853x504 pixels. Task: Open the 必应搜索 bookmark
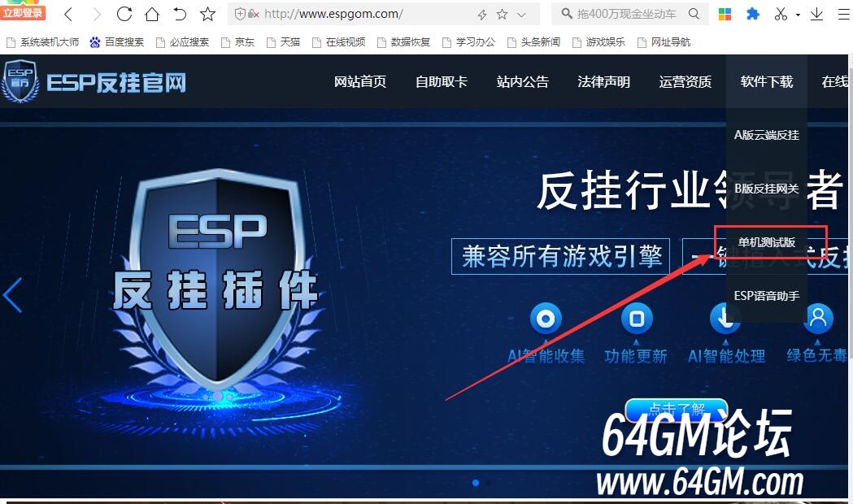point(182,42)
